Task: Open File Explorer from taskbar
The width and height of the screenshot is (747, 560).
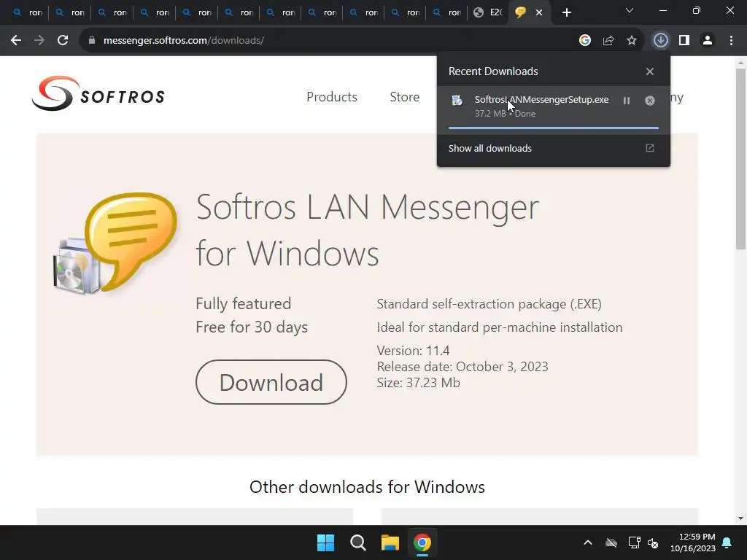Action: point(390,542)
